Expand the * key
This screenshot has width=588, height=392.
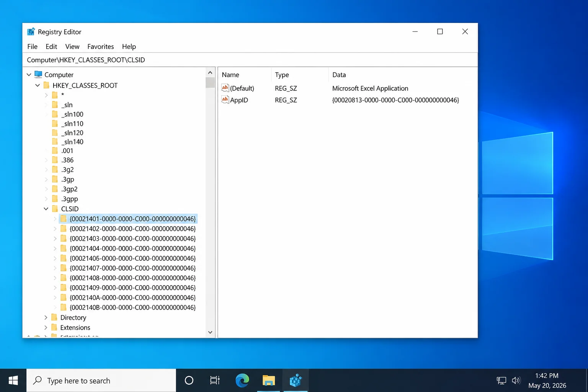pos(46,95)
